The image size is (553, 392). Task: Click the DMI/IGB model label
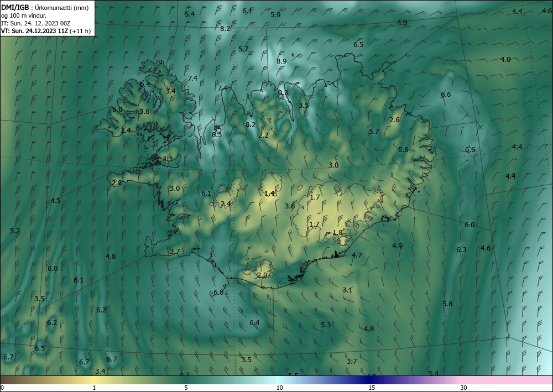pyautogui.click(x=15, y=8)
